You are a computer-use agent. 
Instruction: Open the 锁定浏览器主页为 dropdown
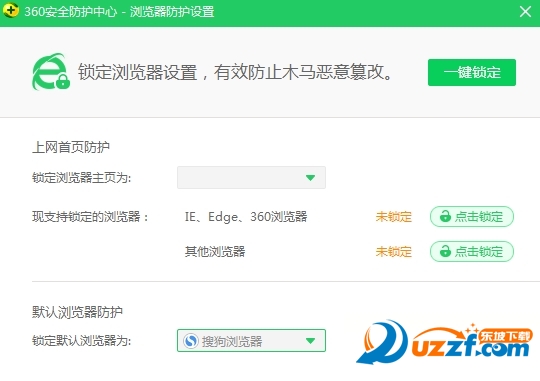251,178
